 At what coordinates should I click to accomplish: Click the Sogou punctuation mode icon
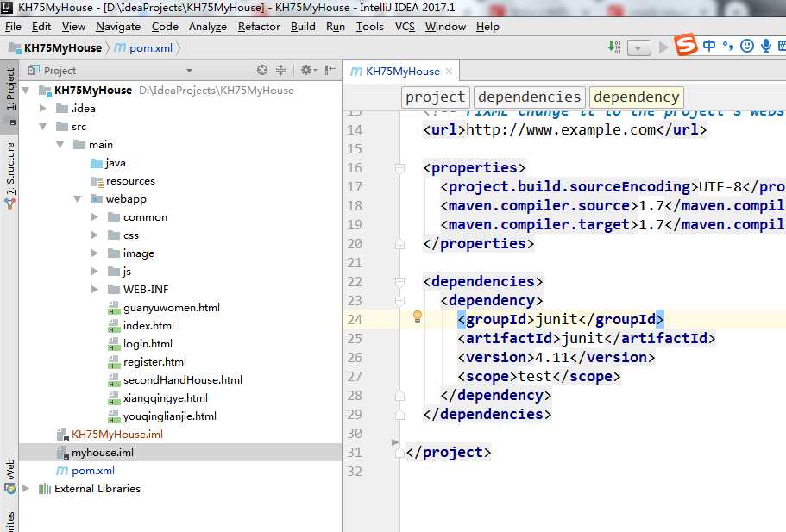point(728,46)
